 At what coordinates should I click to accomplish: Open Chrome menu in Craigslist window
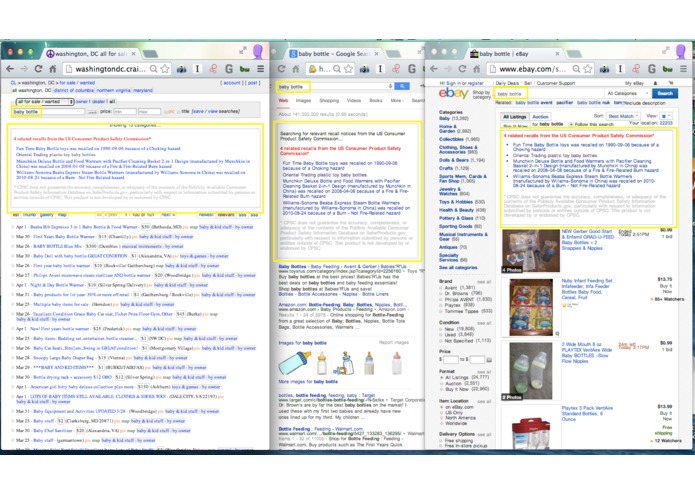coord(261,69)
